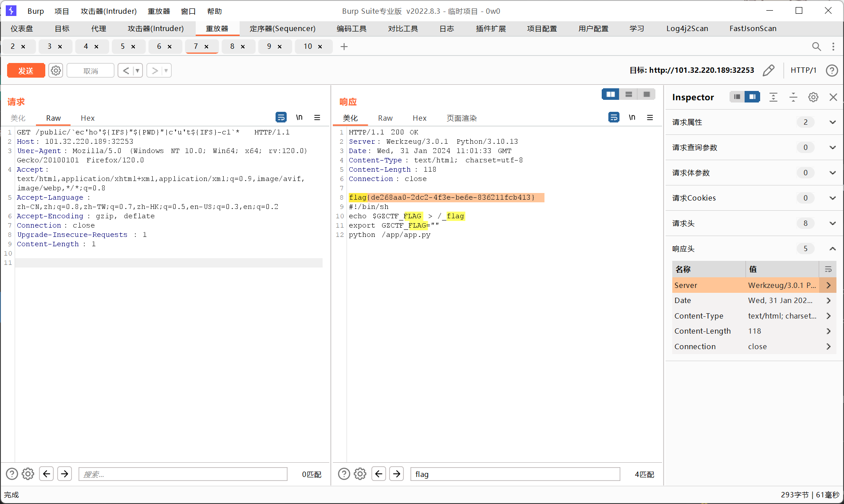Click the 取消 cancel button

point(91,71)
